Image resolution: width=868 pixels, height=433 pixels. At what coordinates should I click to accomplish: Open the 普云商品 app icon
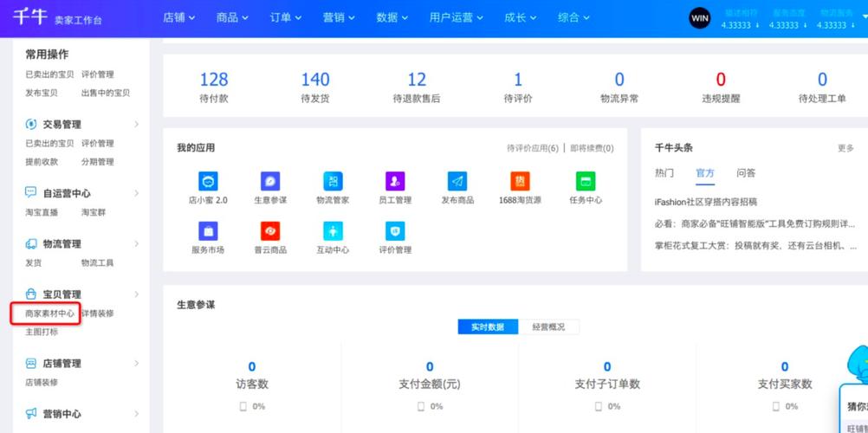click(270, 231)
